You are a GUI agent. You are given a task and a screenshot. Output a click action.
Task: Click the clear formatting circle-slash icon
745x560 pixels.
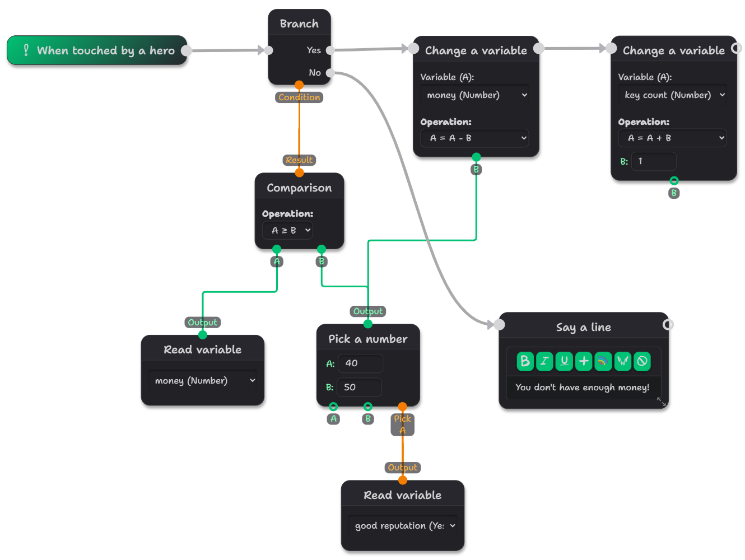pyautogui.click(x=642, y=361)
